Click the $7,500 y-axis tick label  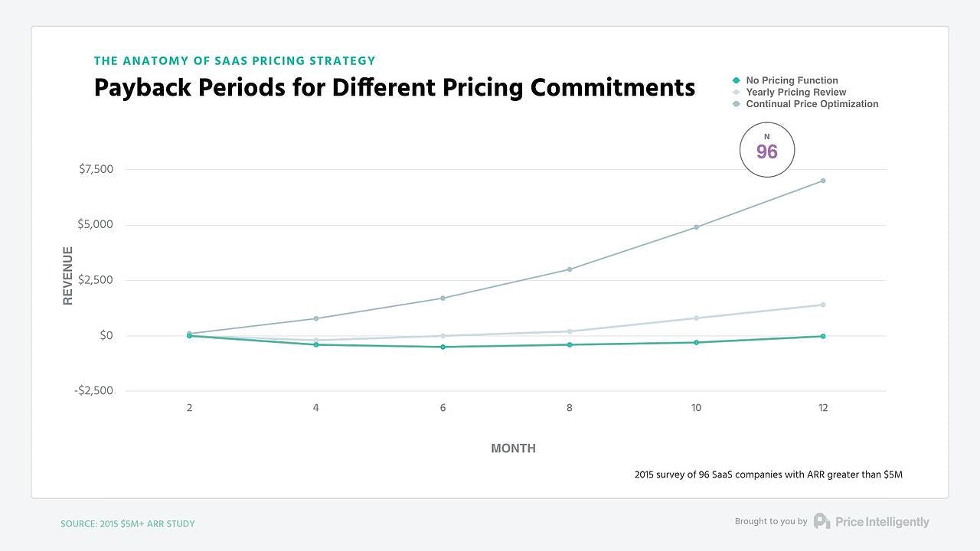[96, 169]
